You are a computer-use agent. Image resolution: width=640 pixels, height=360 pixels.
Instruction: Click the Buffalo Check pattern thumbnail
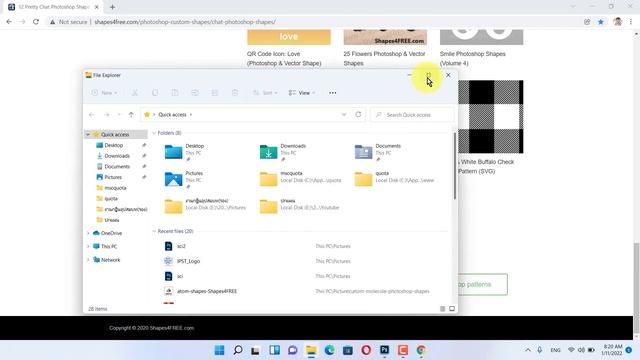coord(491,117)
